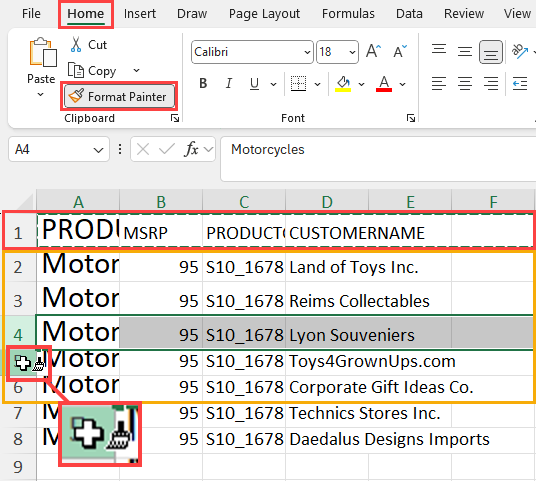Click the cell Daedalus Designs Imports
Screen dimensions: 536x481
tap(389, 439)
